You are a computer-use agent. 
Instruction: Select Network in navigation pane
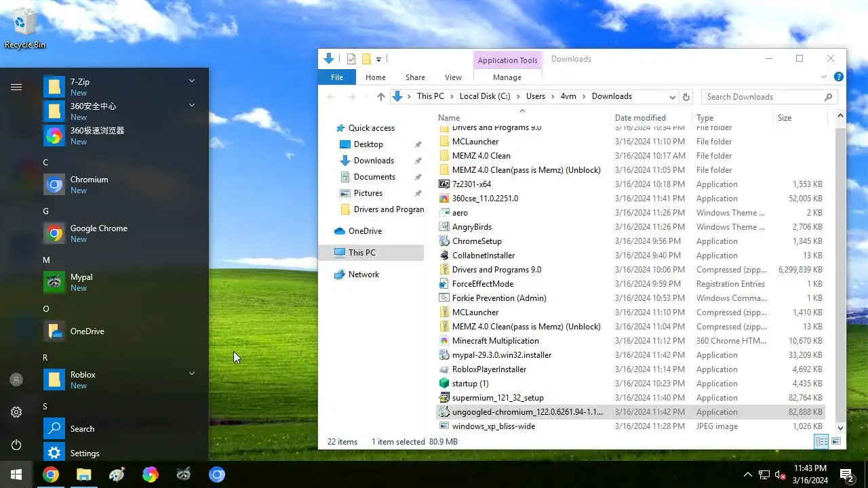coord(363,274)
